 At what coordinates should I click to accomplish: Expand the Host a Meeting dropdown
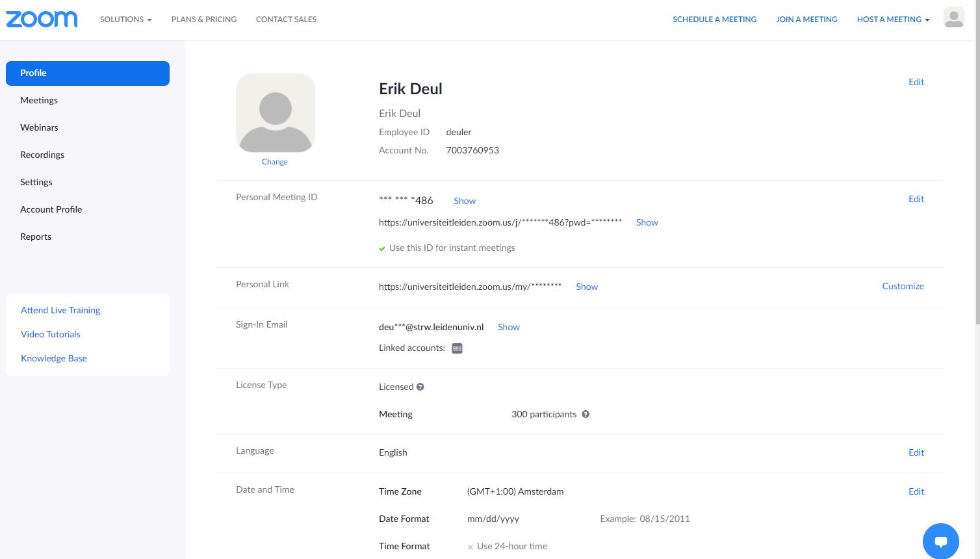coord(893,19)
